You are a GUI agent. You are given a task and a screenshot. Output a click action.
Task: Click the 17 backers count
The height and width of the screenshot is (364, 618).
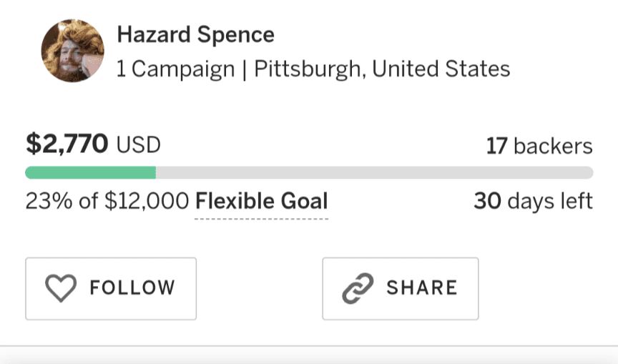(x=539, y=147)
